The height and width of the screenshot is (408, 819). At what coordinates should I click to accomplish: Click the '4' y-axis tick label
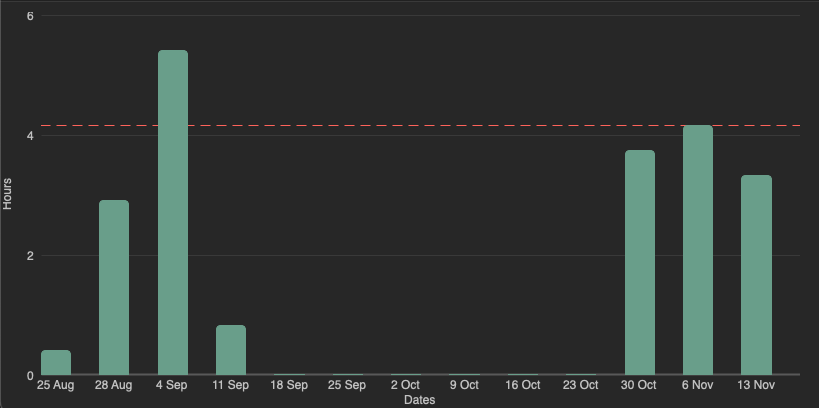coord(30,136)
